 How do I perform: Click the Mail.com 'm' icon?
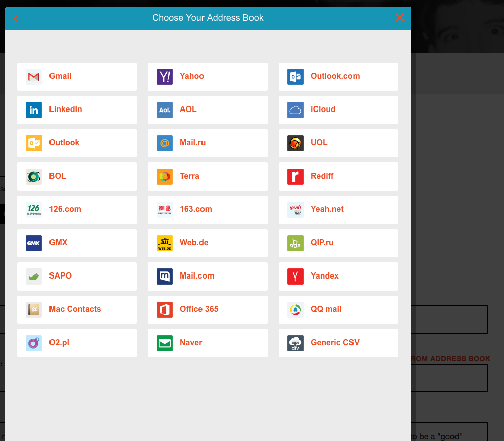tap(165, 277)
